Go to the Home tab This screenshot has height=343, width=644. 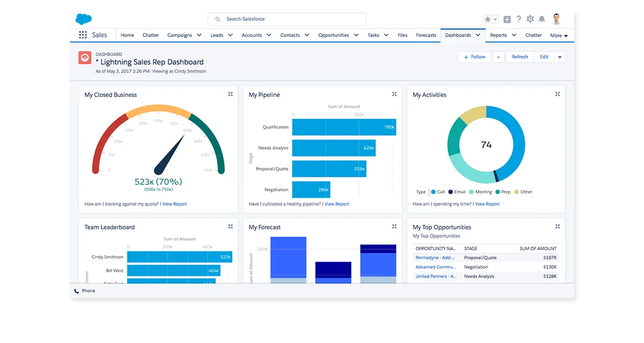(x=127, y=35)
